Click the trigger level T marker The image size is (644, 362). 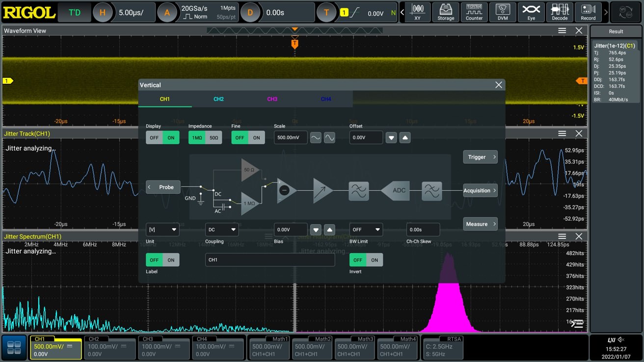pos(582,81)
